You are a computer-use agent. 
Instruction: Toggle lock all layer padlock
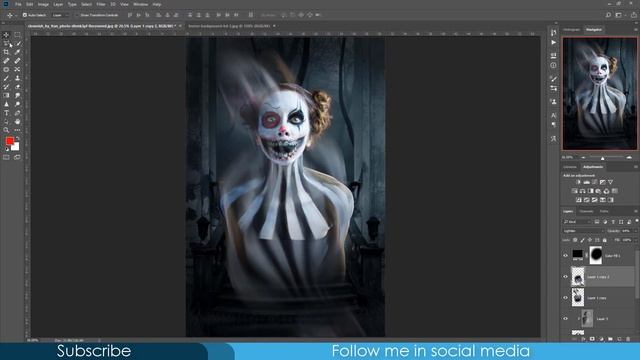[x=604, y=240]
